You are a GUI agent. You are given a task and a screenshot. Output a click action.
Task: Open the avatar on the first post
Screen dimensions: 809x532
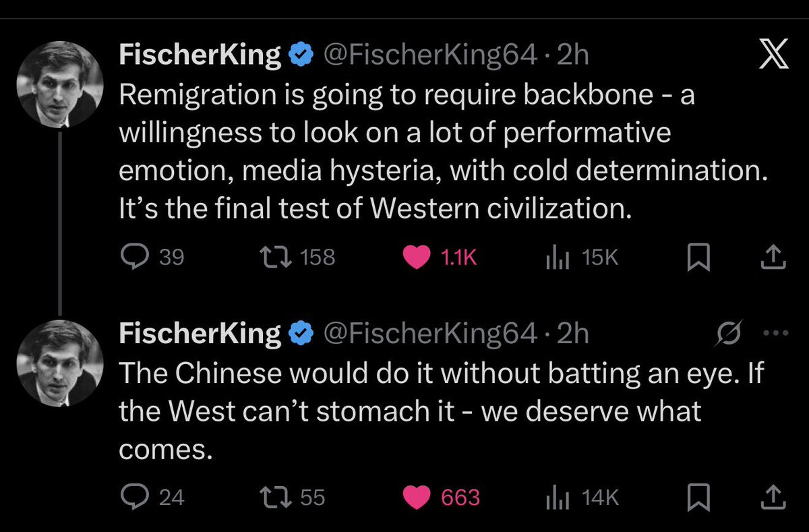click(59, 84)
